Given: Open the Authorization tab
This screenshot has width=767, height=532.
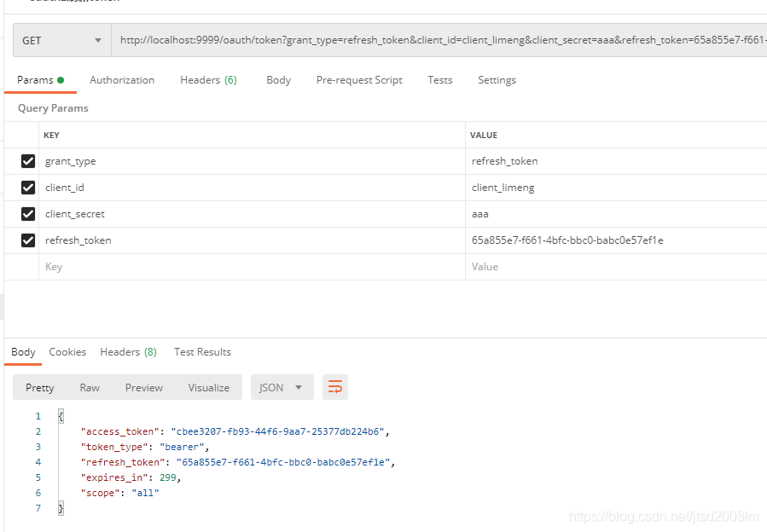Looking at the screenshot, I should coord(122,80).
